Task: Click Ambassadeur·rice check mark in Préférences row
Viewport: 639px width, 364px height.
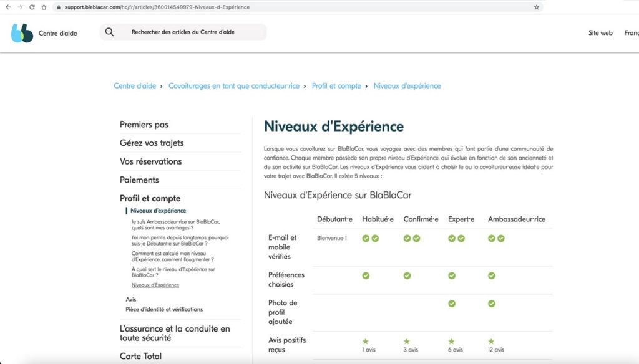Action: click(x=492, y=275)
